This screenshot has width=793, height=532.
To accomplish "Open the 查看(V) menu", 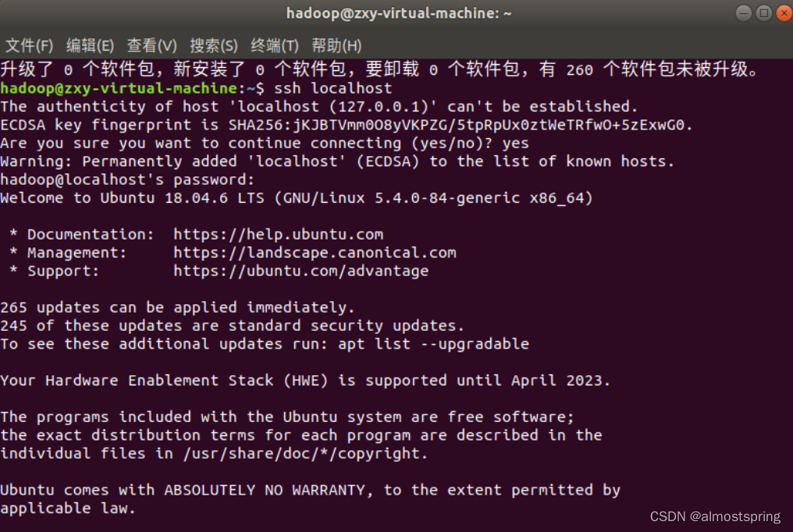I will tap(151, 45).
